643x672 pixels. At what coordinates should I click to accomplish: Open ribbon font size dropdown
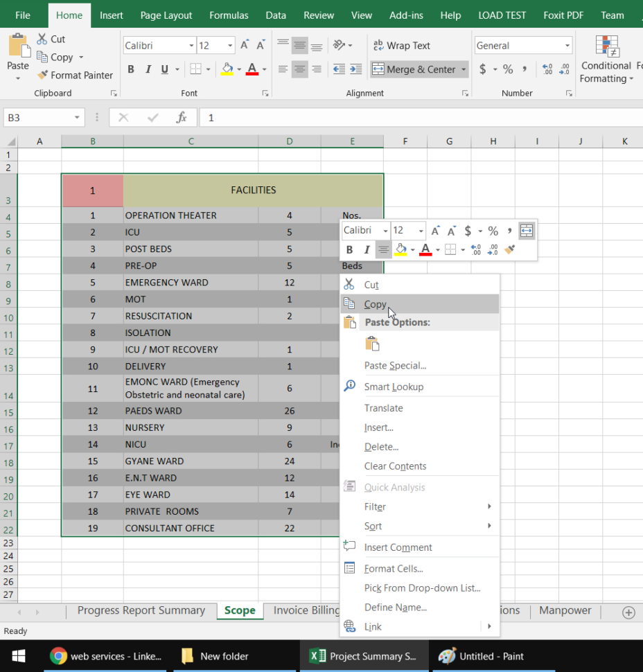(230, 46)
